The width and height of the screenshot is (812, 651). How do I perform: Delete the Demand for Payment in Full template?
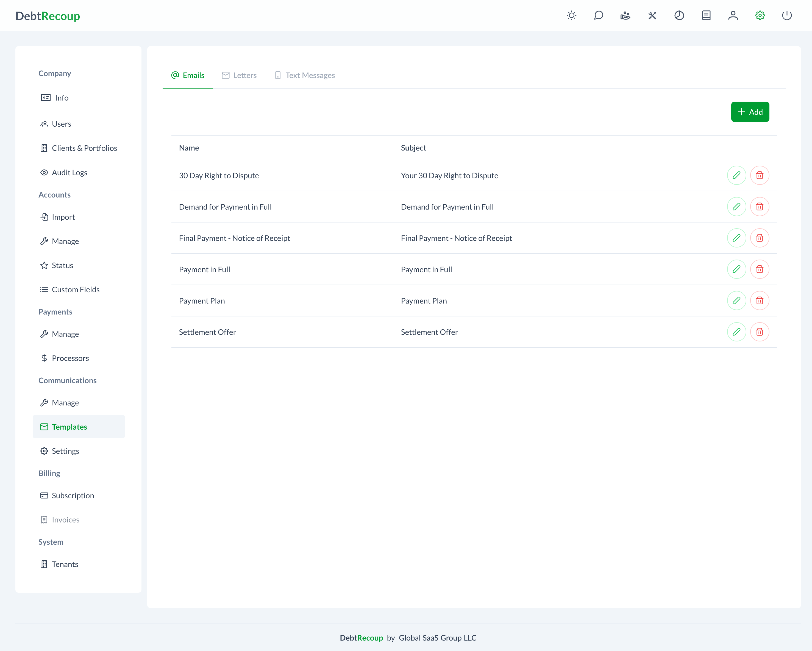(760, 206)
